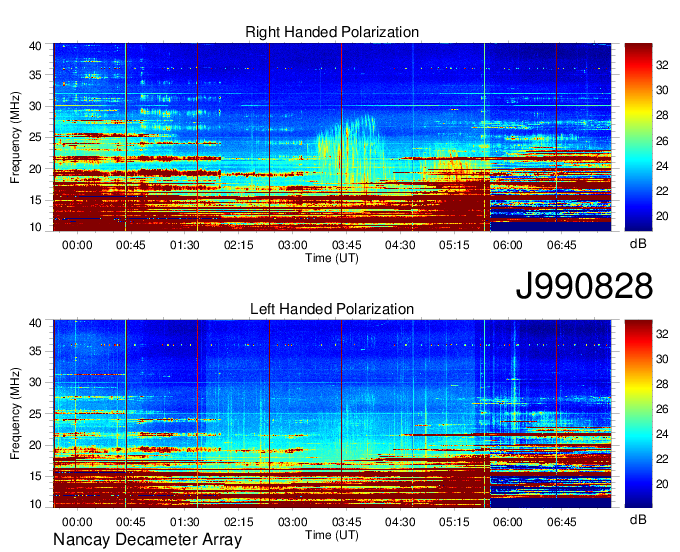Select the 06:45 time tick on Right Handed plot
This screenshot has width=680, height=552.
coord(562,245)
